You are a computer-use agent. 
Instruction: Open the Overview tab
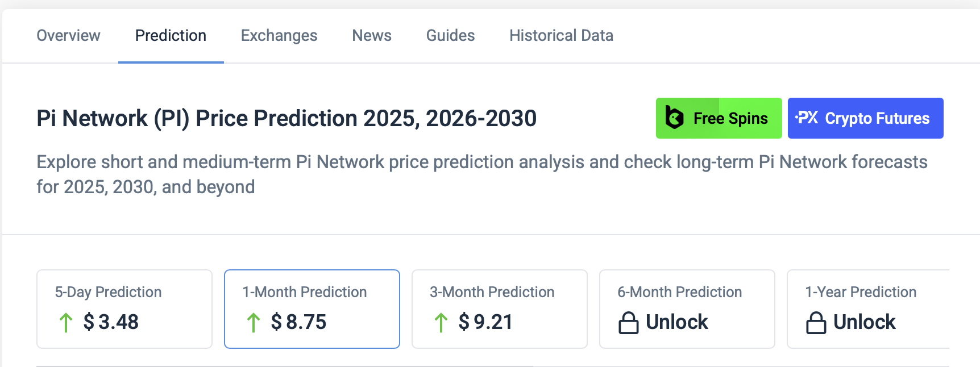[68, 36]
